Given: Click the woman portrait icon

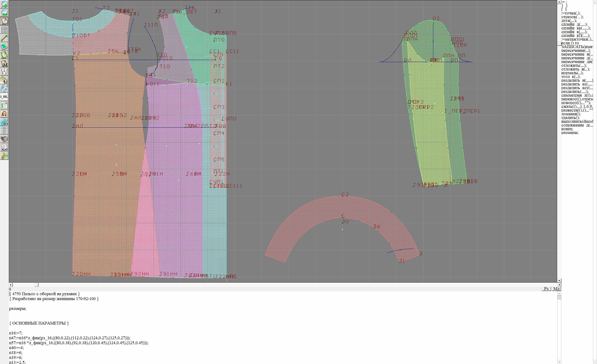Looking at the screenshot, I should click(4, 114).
